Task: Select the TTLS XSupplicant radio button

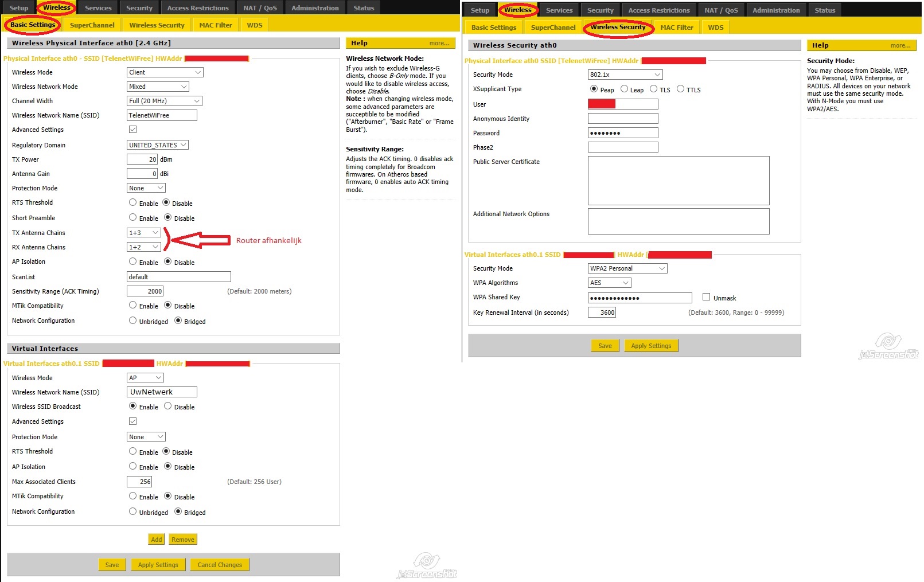Action: tap(681, 89)
